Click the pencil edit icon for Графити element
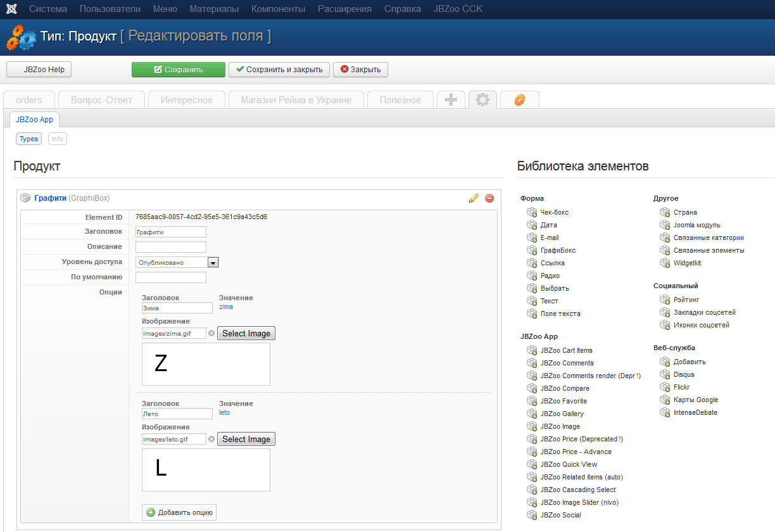Screen dimensions: 775x532 474,198
